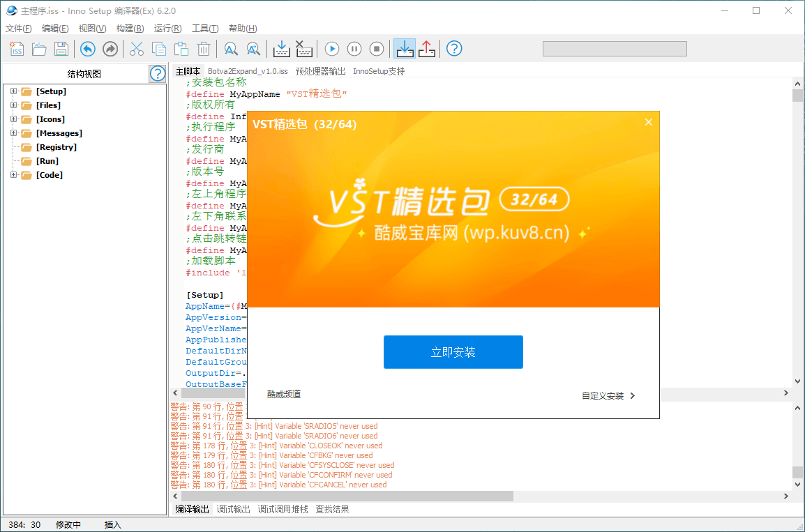Open structure view help icon
This screenshot has width=805, height=532.
158,73
